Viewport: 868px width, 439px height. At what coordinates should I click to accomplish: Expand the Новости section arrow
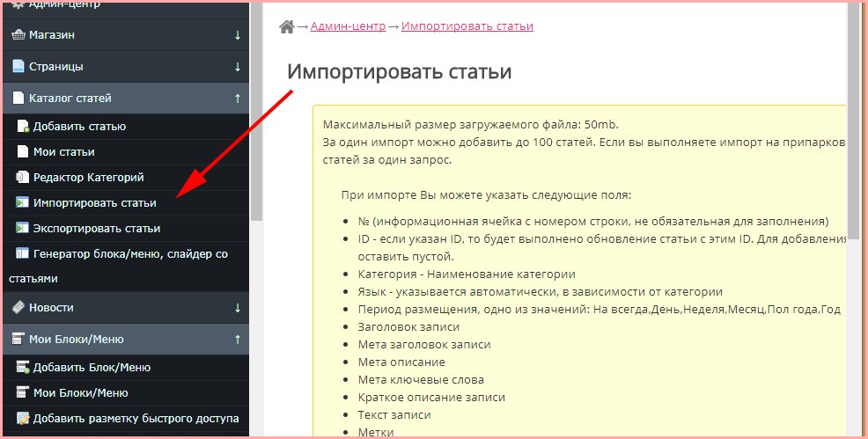[238, 308]
